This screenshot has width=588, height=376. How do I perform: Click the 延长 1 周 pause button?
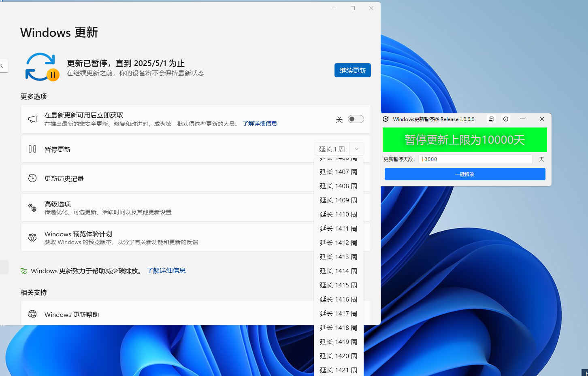[332, 149]
